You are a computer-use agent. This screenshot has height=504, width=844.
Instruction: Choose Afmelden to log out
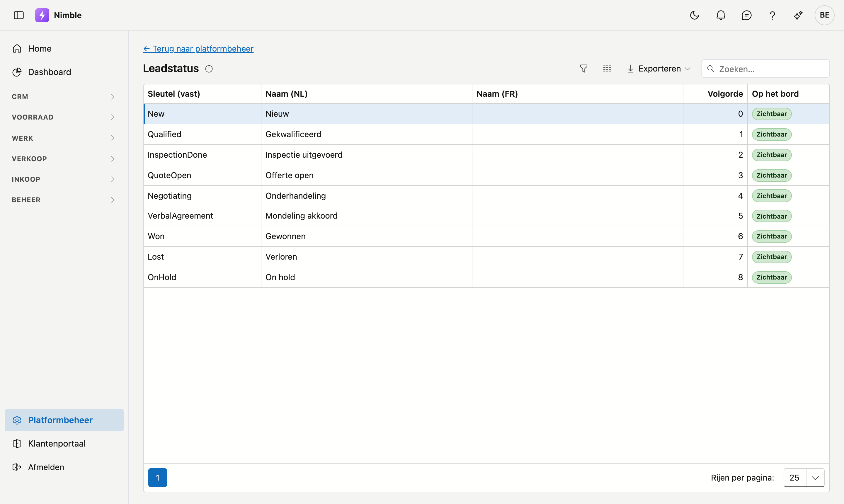64,467
